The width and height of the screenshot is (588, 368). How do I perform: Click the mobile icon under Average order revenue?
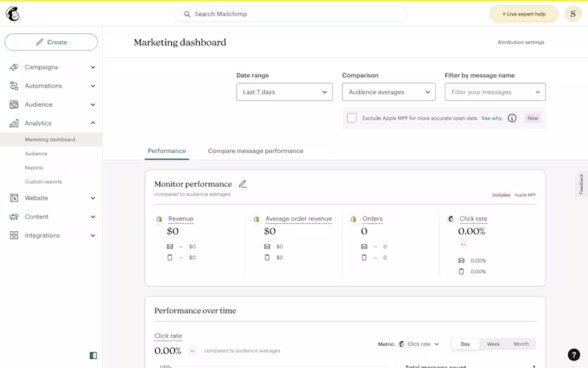coord(267,258)
